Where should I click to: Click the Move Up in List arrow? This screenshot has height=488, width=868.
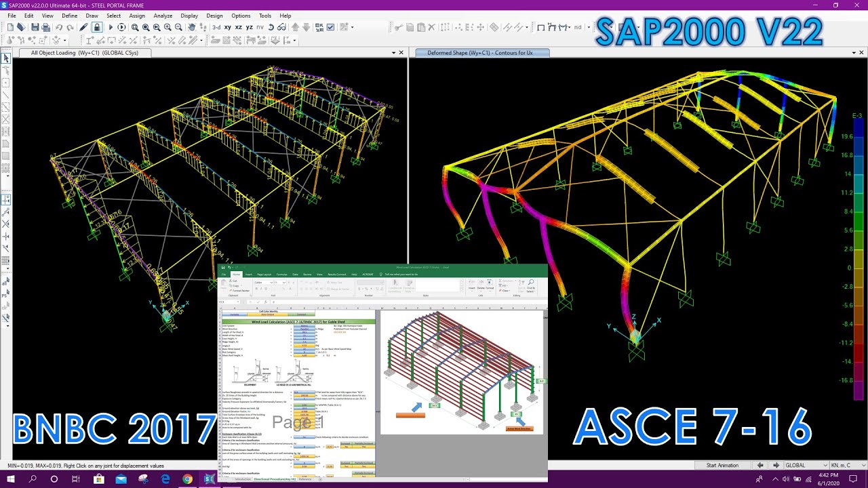295,27
